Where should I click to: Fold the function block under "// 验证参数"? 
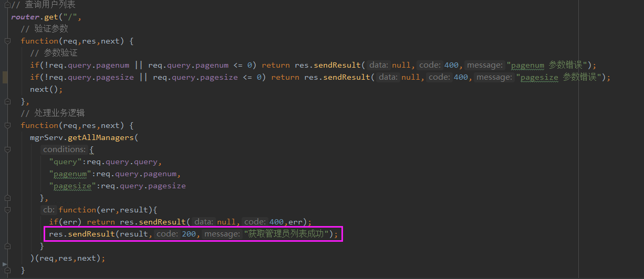tap(7, 41)
